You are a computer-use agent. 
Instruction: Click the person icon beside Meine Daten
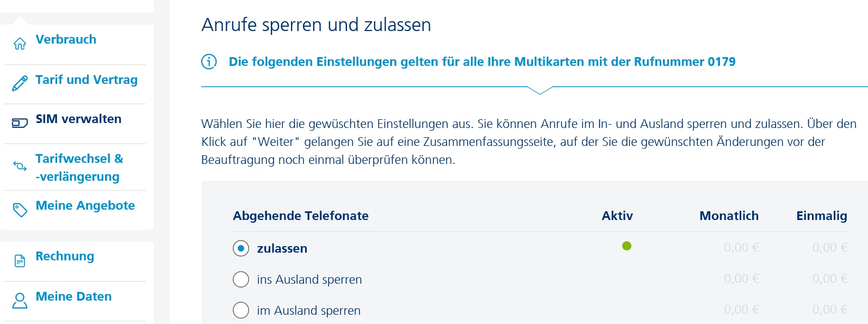[20, 301]
